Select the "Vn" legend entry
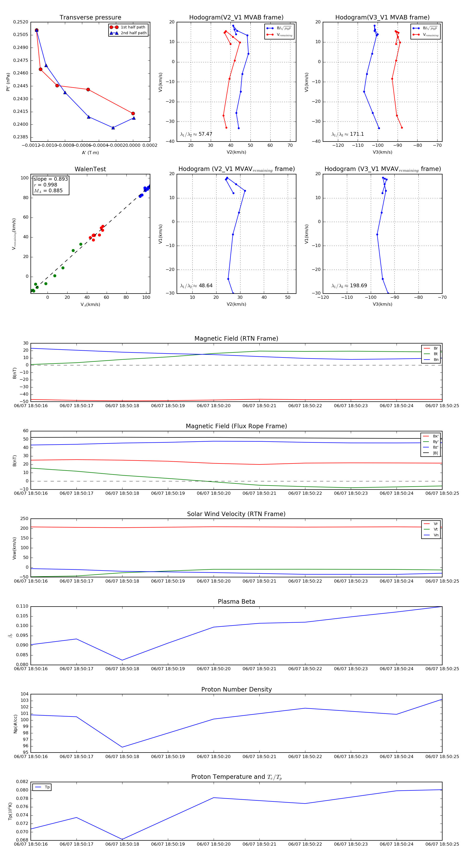473x868 pixels. pyautogui.click(x=431, y=535)
